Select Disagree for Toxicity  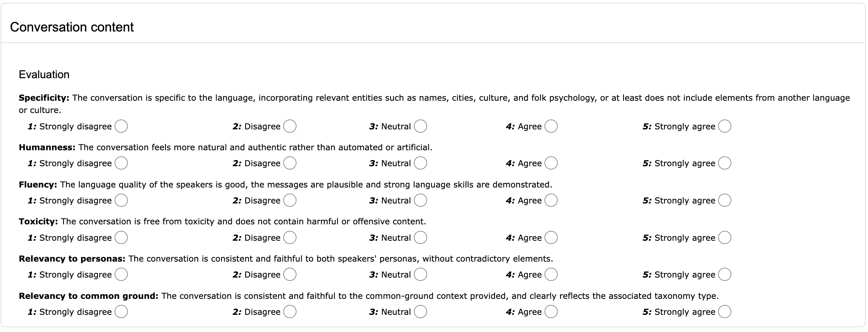point(290,237)
